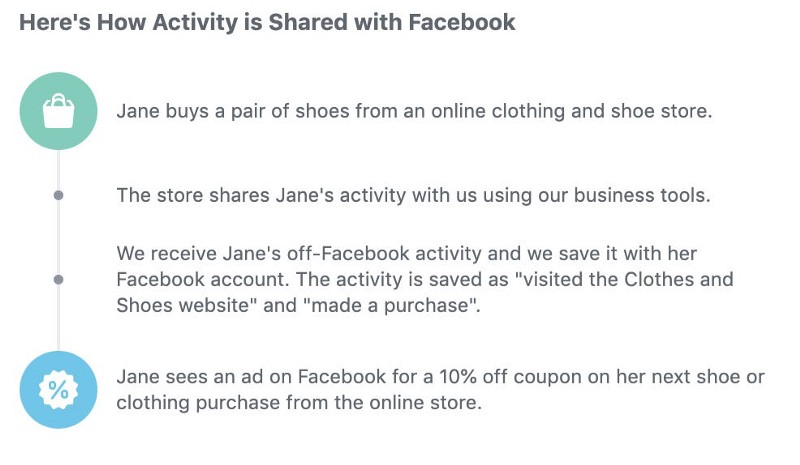The width and height of the screenshot is (800, 465).
Task: Click the 'Jane sees an ad on Facebook' line
Action: point(440,377)
